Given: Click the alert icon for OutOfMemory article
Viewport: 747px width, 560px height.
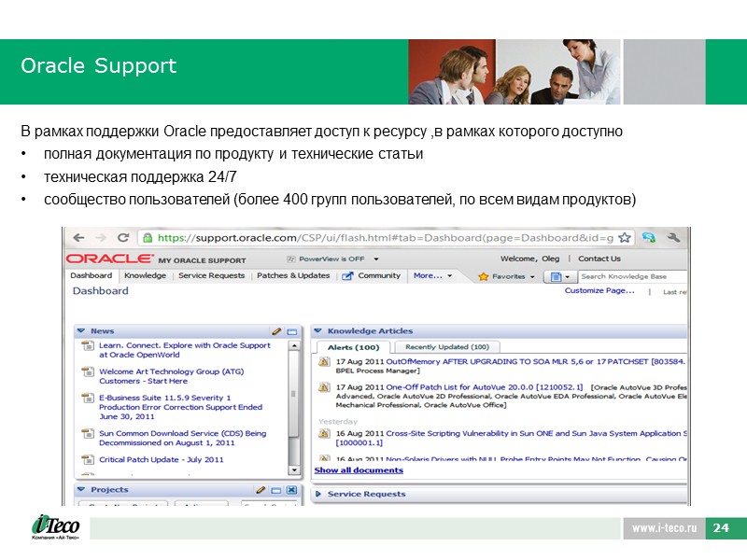Looking at the screenshot, I should pyautogui.click(x=324, y=361).
